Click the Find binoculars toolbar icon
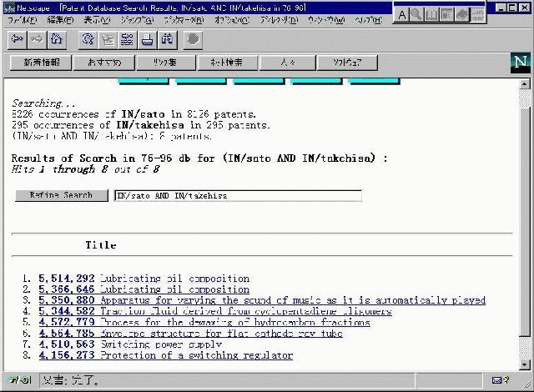 [x=167, y=38]
